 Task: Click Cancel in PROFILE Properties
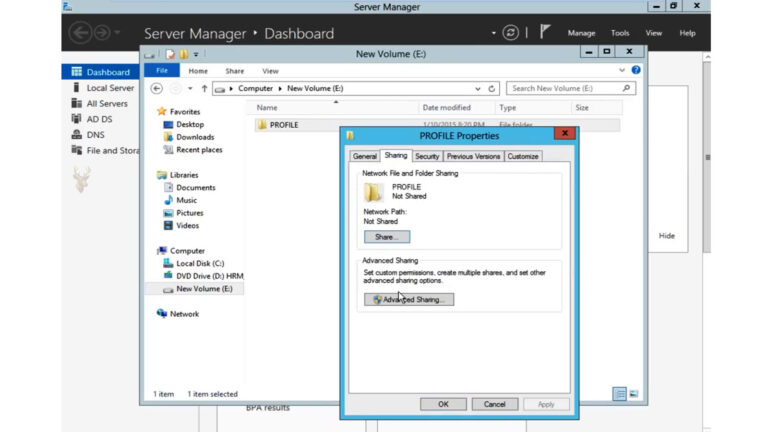[495, 404]
